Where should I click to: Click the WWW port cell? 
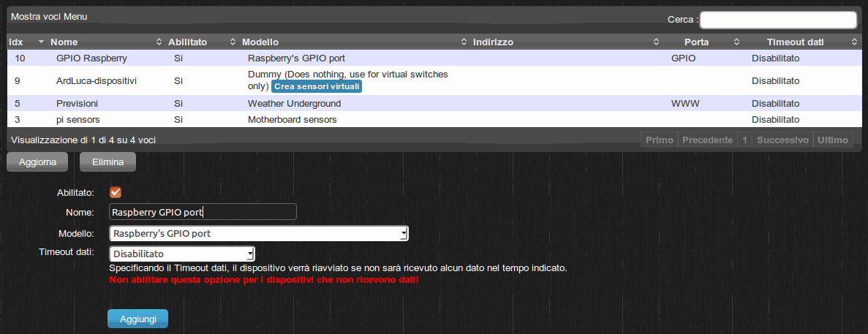tap(685, 103)
